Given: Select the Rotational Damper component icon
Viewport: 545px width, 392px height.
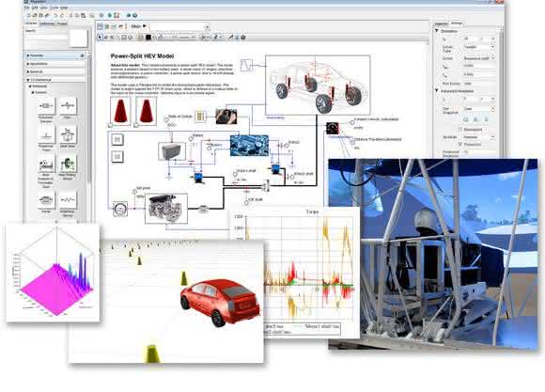Looking at the screenshot, I should 46,105.
